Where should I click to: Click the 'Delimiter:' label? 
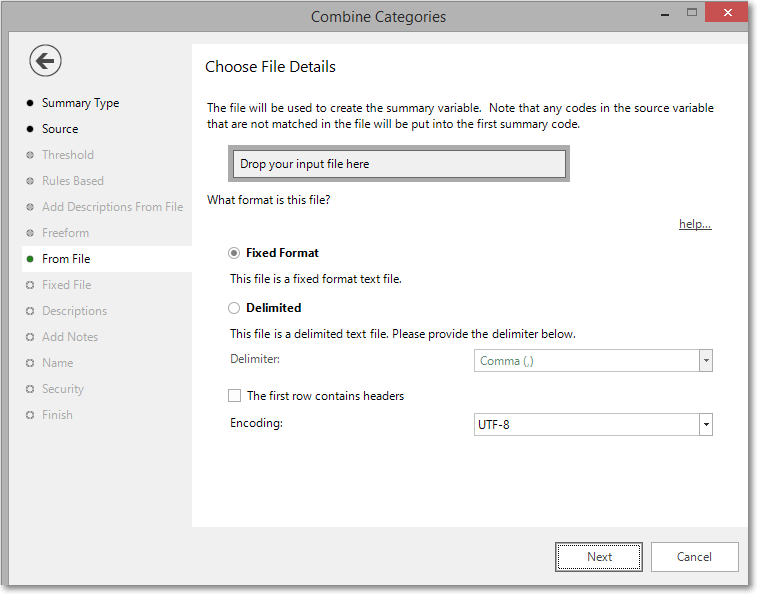click(255, 359)
